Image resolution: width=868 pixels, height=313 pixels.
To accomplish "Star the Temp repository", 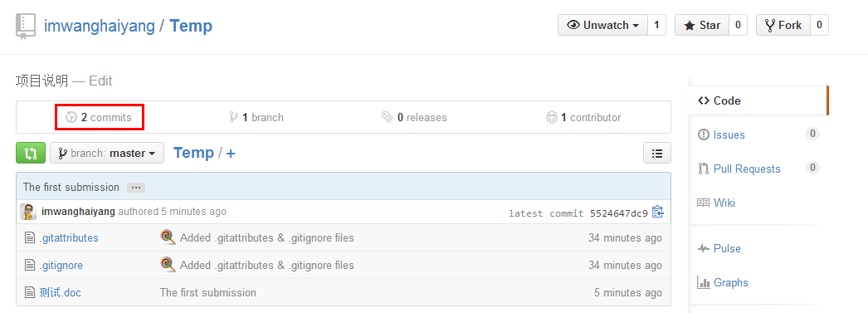I will point(702,26).
